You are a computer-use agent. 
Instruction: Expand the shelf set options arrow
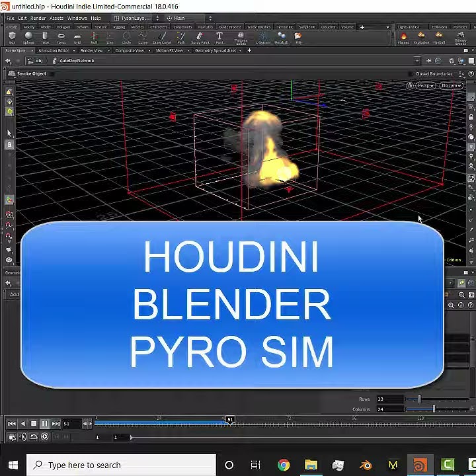click(x=387, y=27)
